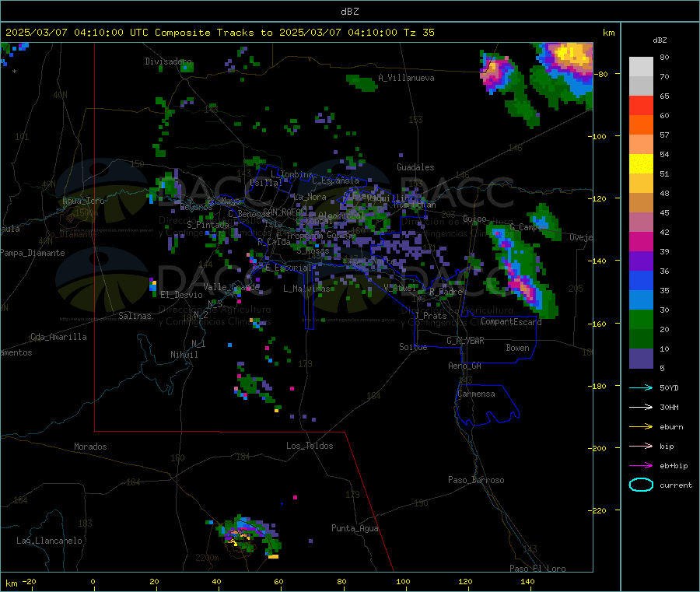This screenshot has height=592, width=700.
Task: Click the magenta eb+bip arrow icon
Action: point(641,466)
